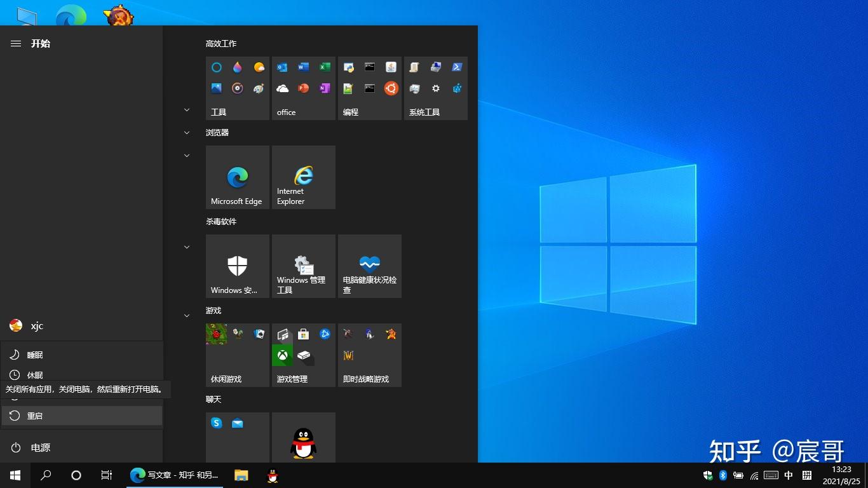Open File Explorer from taskbar
Image resolution: width=868 pixels, height=488 pixels.
[241, 475]
